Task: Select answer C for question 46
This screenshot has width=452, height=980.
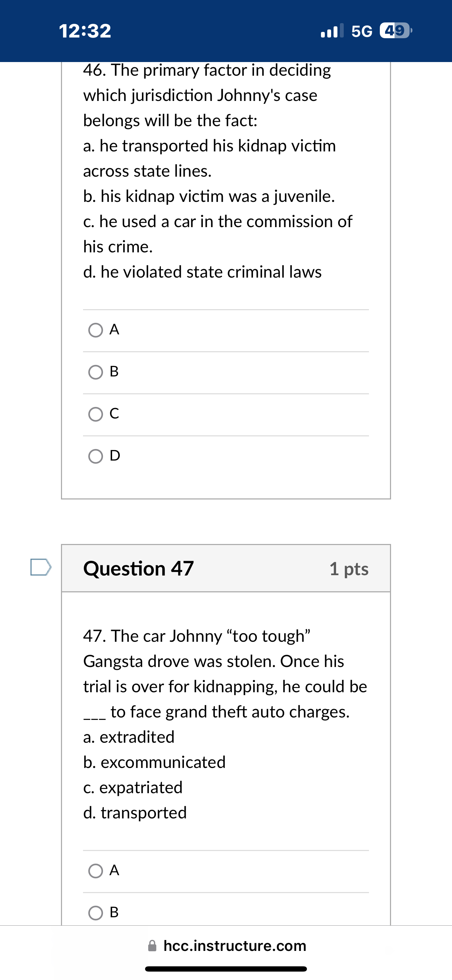Action: (96, 414)
